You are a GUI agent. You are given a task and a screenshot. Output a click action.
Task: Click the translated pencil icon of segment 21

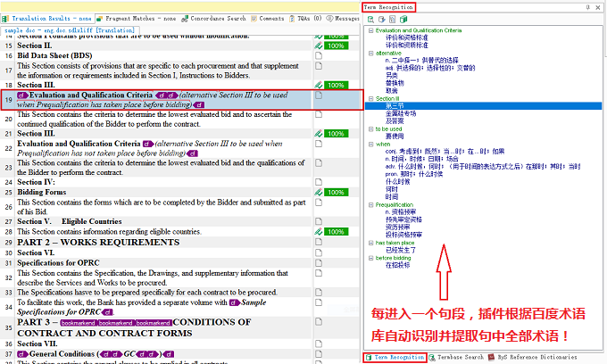(x=319, y=134)
